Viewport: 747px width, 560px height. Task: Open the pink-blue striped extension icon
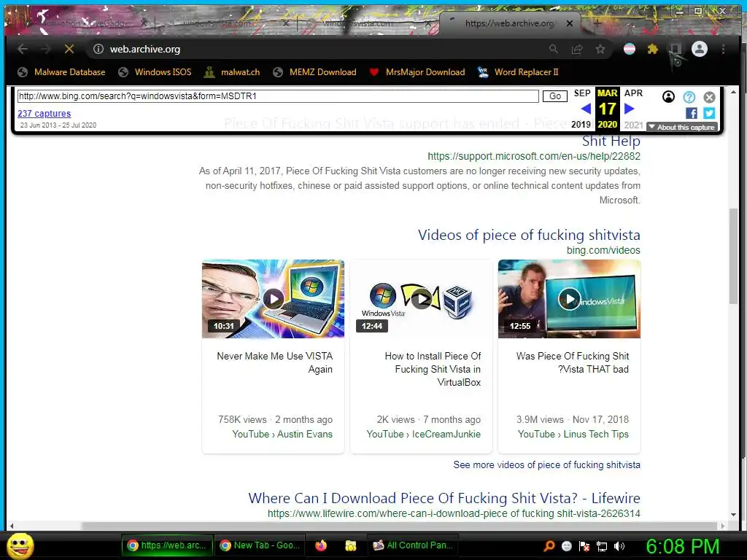click(630, 49)
